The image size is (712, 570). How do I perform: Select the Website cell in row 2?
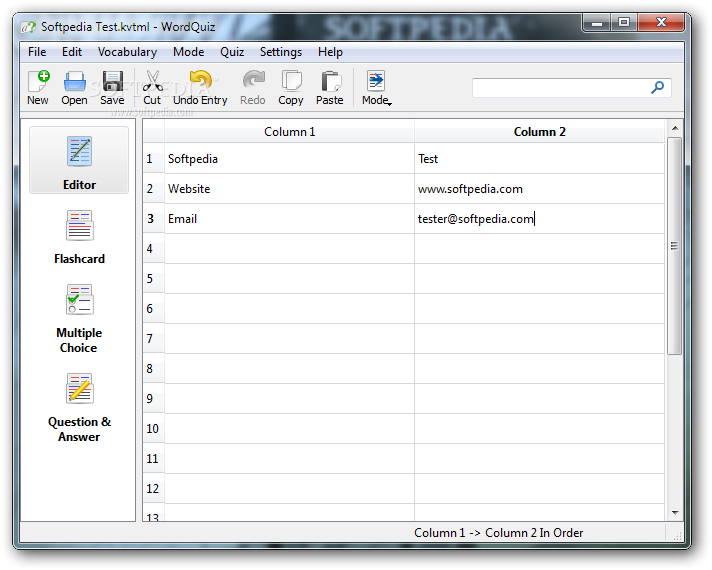tap(289, 188)
